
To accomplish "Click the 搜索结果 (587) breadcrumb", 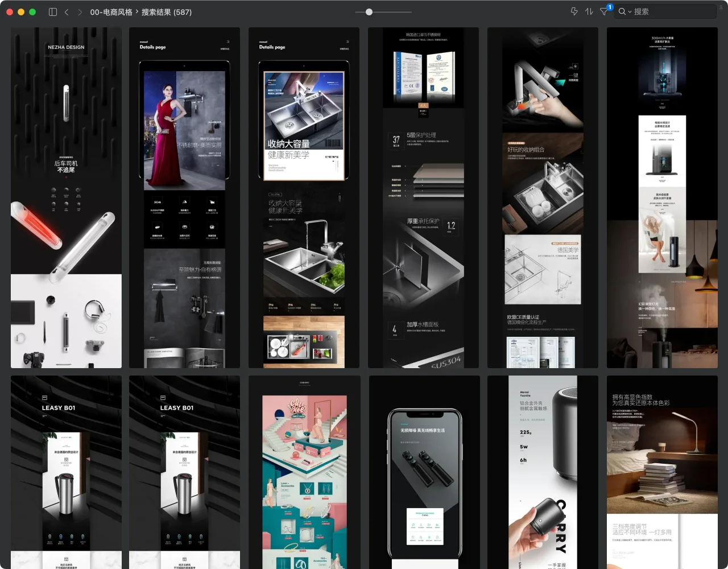I will coord(166,12).
